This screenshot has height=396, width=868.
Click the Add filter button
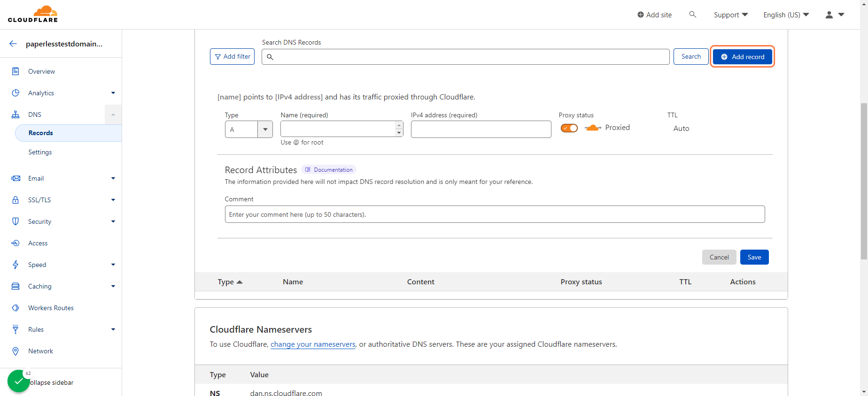[232, 57]
